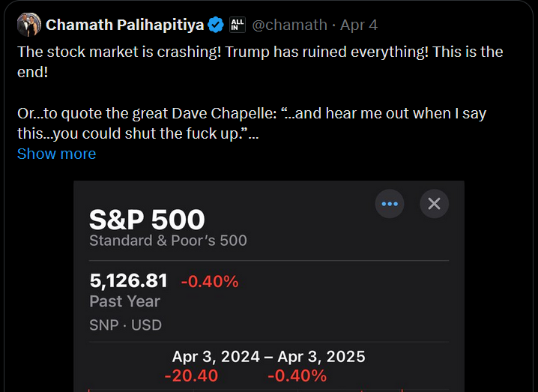Click the blue verified badge
This screenshot has height=392, width=538.
click(216, 25)
